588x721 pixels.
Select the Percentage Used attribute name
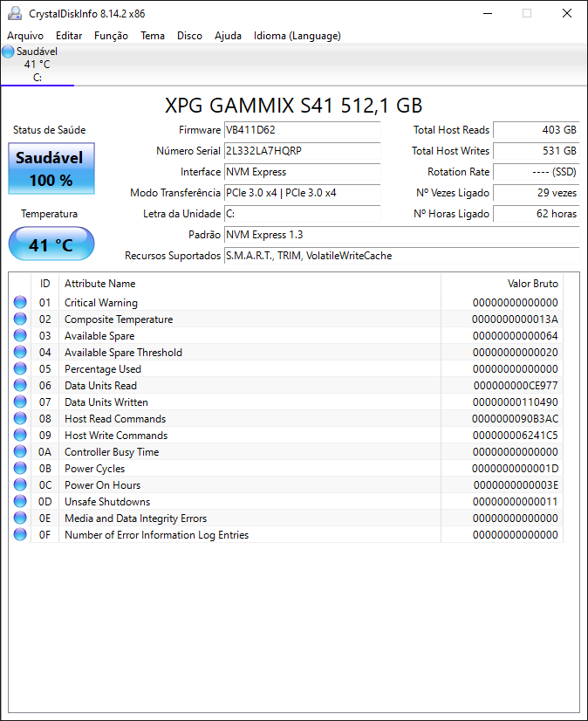click(x=103, y=368)
